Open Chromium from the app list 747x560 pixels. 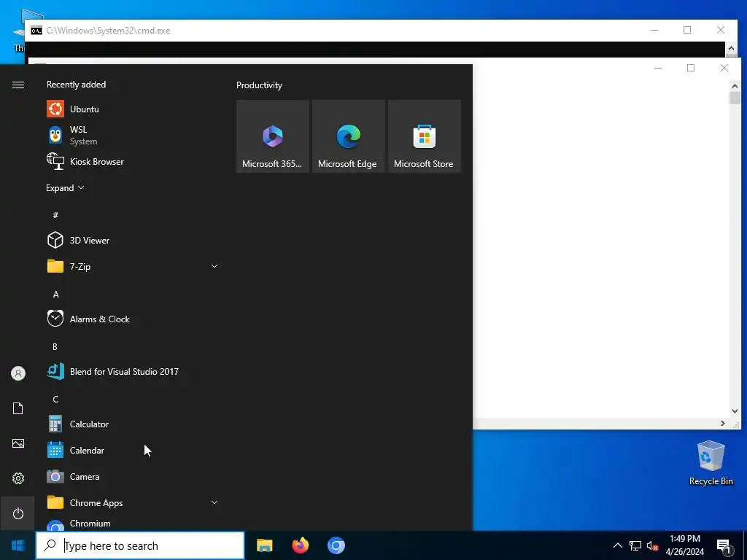[133, 524]
